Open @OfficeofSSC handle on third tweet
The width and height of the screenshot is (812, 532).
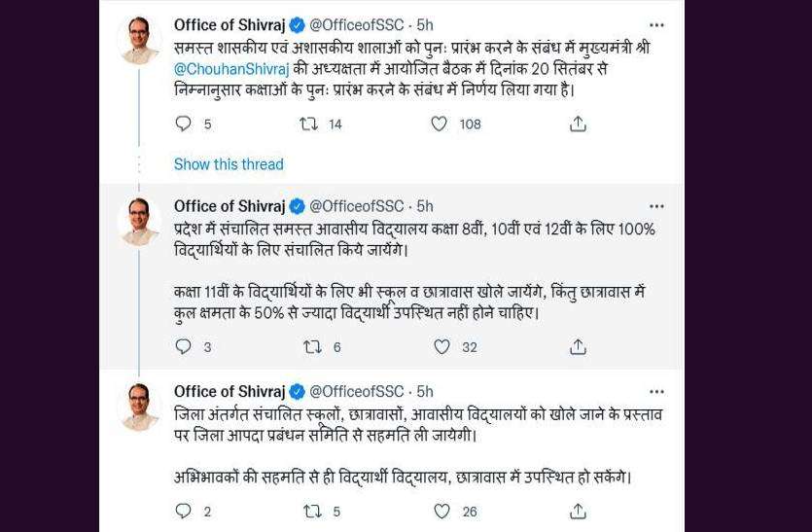(356, 391)
